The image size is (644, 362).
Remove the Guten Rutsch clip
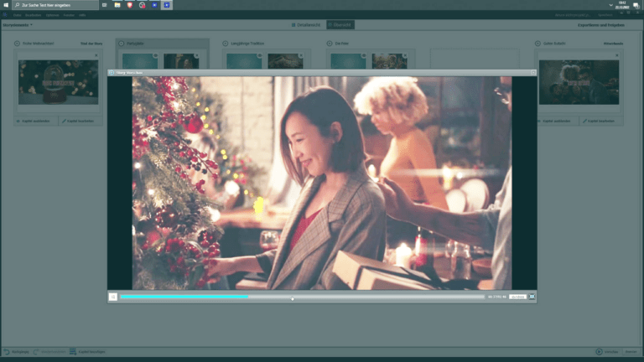617,55
